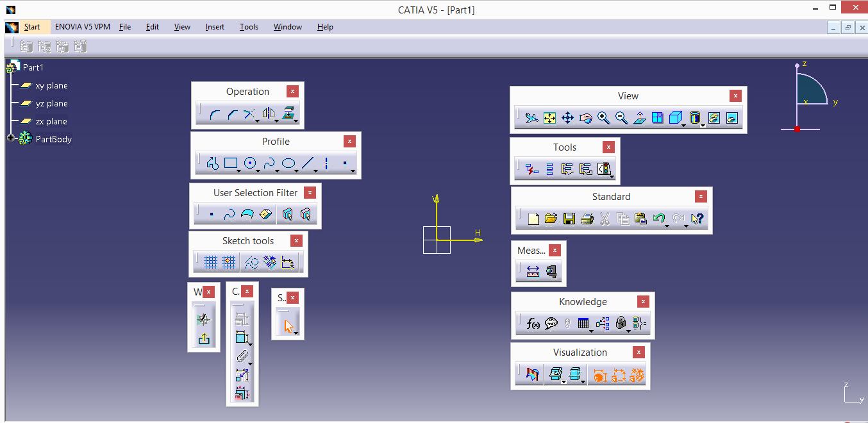This screenshot has height=423, width=868.
Task: Select the Fly Mode airplane icon in View toolbar
Action: pyautogui.click(x=530, y=117)
